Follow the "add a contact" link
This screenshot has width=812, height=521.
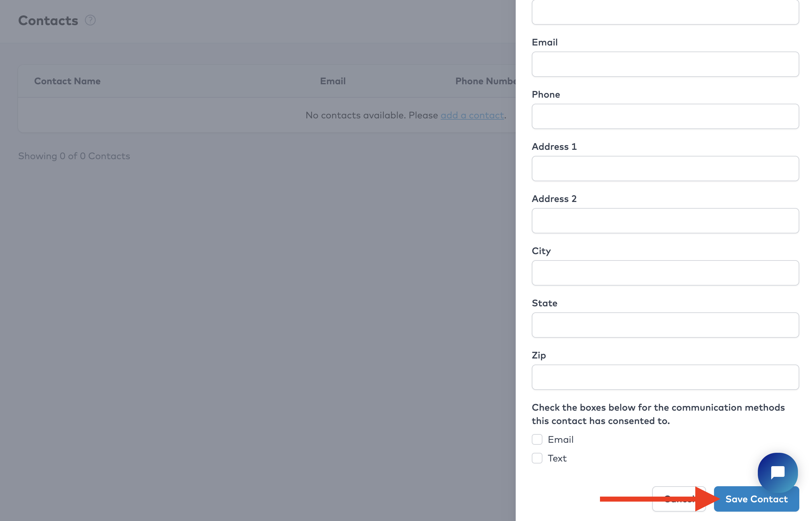pos(472,115)
